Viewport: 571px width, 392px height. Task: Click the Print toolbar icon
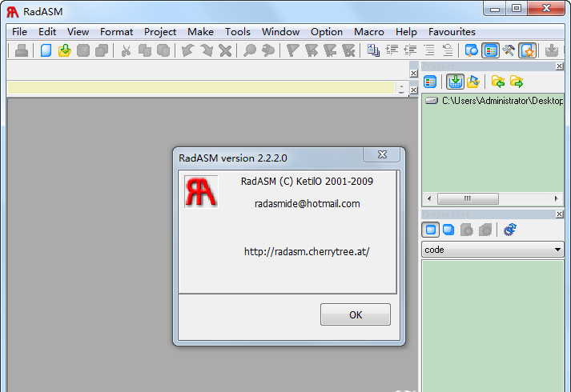[x=22, y=50]
